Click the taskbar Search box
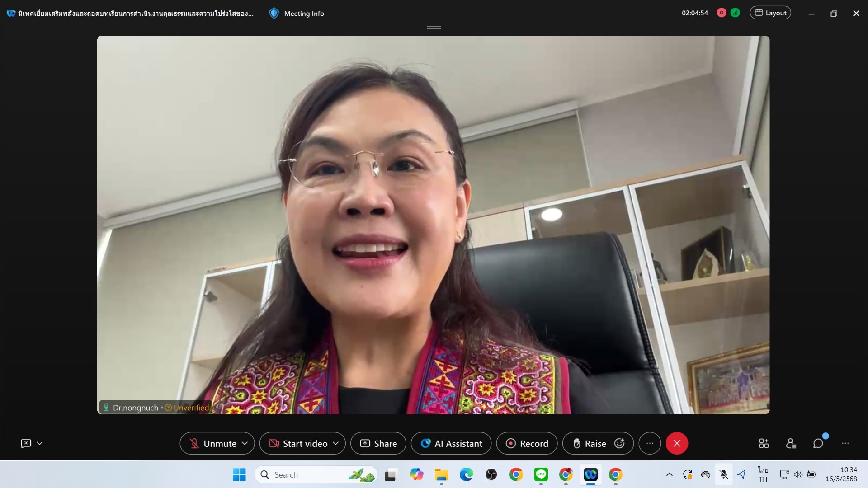The width and height of the screenshot is (868, 488). 316,474
